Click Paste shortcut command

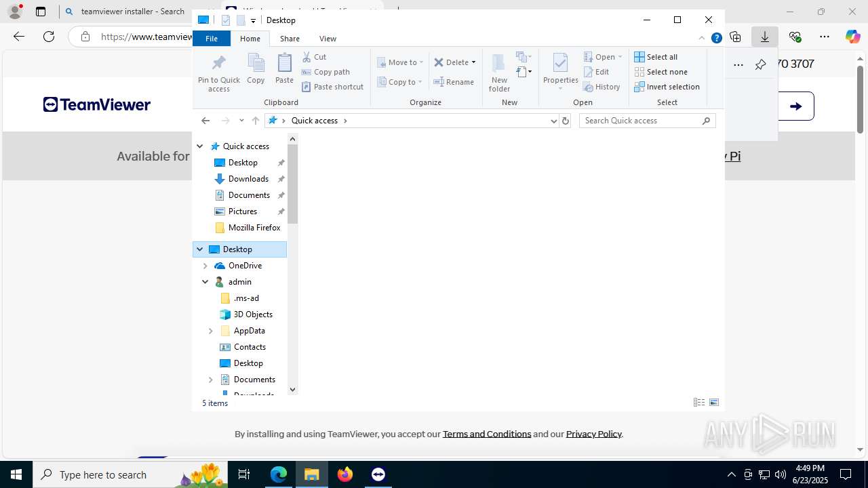coord(332,87)
